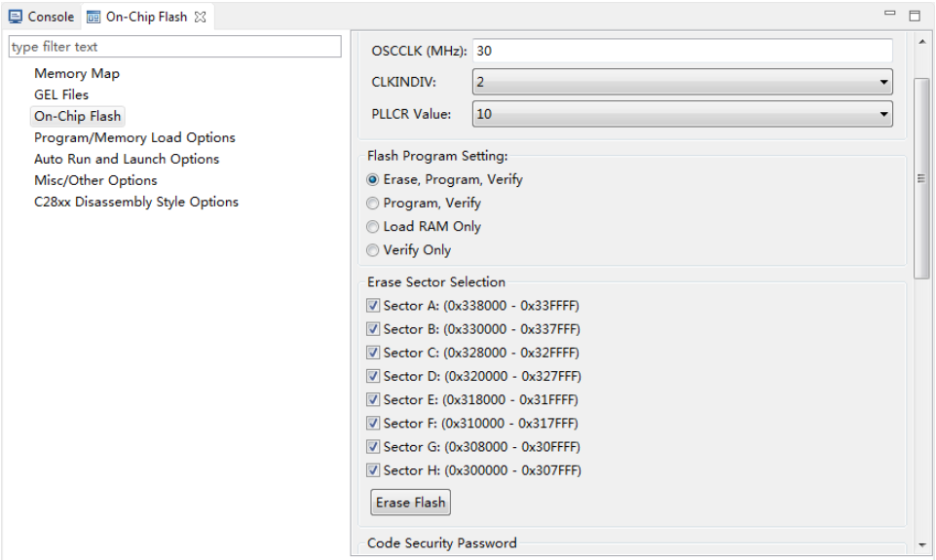Select Program, Verify radio option
The image size is (936, 560).
click(372, 204)
